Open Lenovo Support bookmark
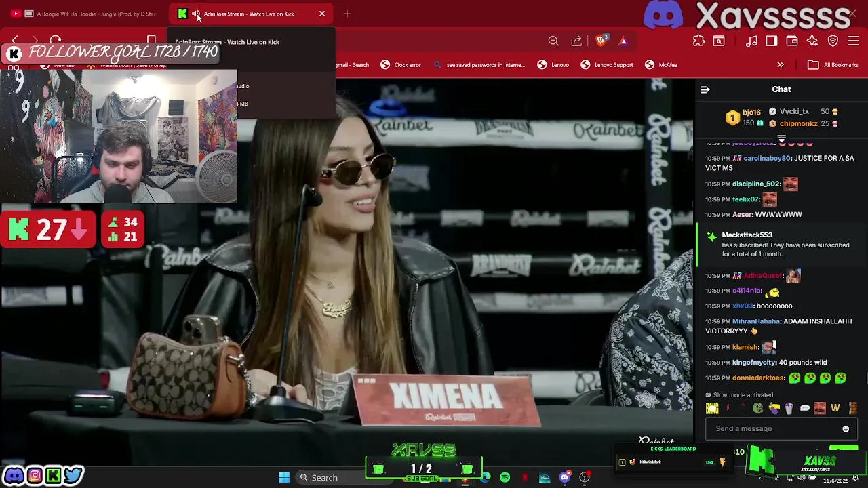Viewport: 868px width, 488px height. click(607, 65)
